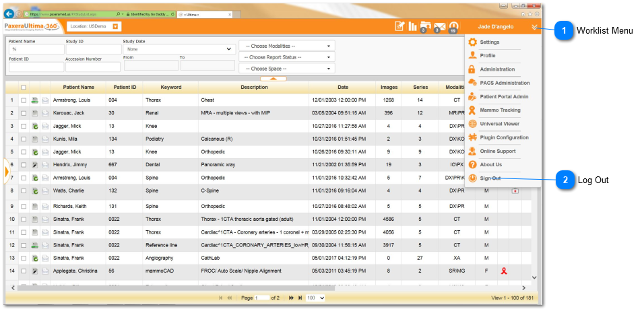This screenshot has height=311, width=644.
Task: Open the Choose Report Status dropdown
Action: pyautogui.click(x=287, y=57)
